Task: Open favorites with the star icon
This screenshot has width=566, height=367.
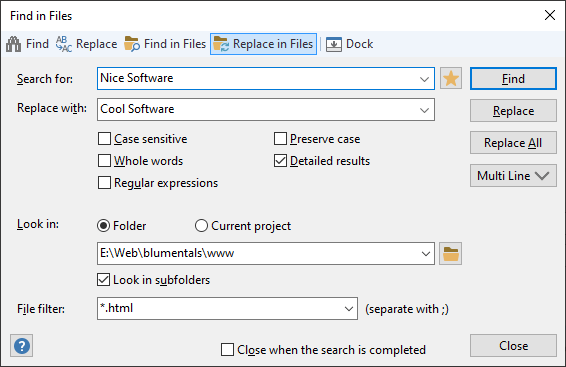Action: pos(451,78)
